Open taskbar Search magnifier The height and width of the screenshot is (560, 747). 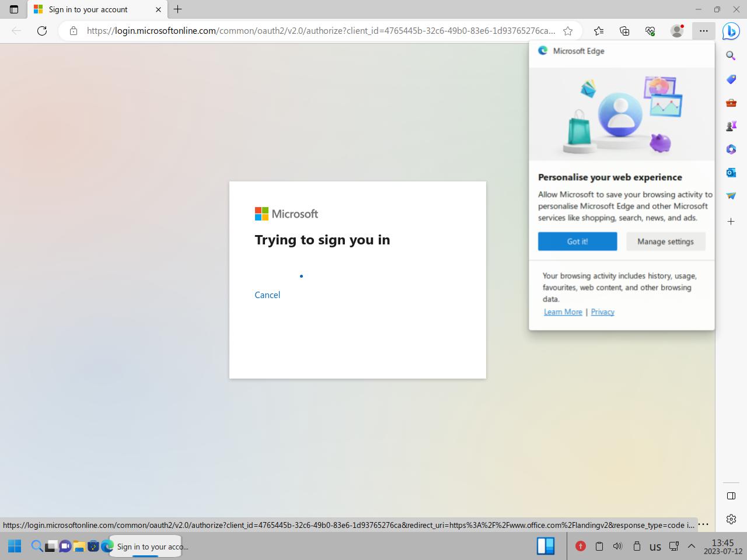(37, 547)
